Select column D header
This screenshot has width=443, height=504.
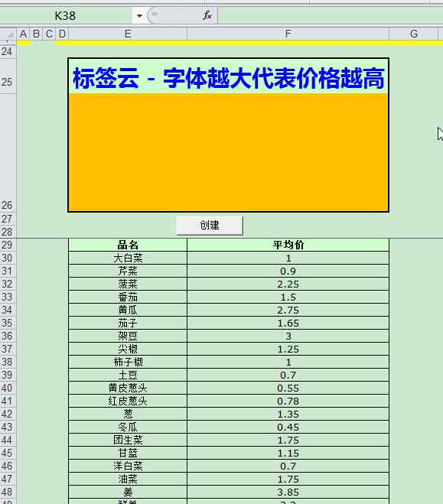tap(62, 34)
